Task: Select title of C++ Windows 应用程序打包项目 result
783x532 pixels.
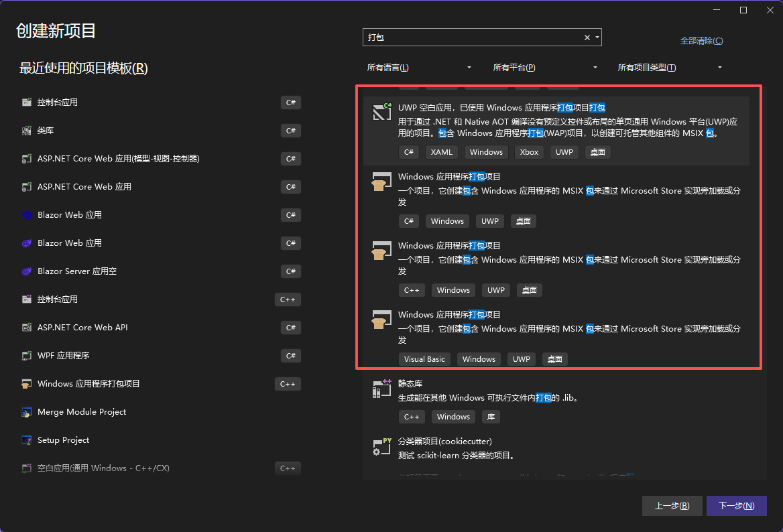Action: 449,245
